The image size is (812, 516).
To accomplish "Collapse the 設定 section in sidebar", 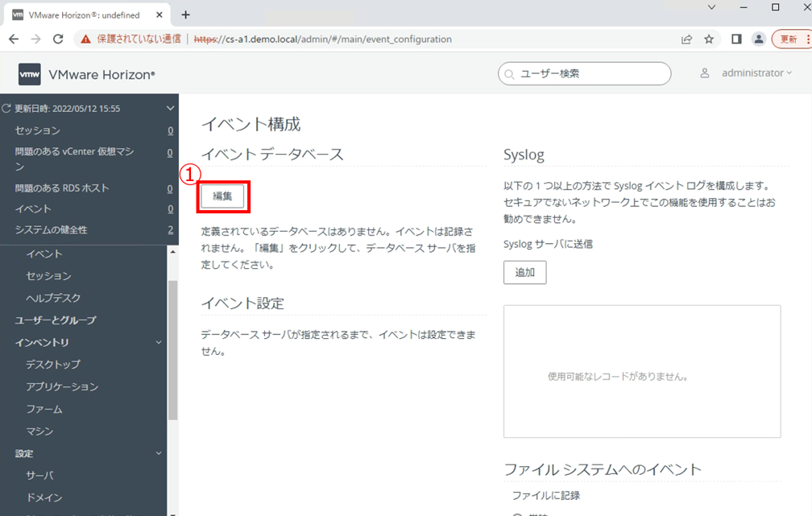I will point(159,454).
